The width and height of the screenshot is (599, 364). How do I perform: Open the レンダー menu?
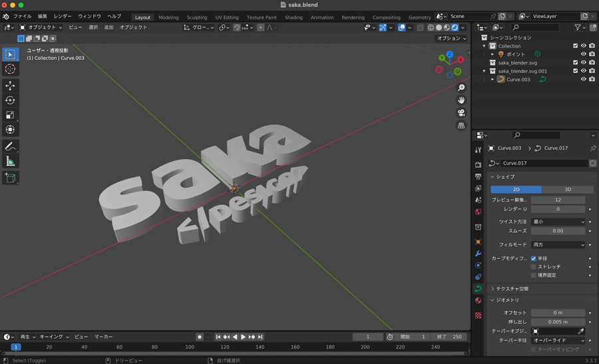click(63, 16)
